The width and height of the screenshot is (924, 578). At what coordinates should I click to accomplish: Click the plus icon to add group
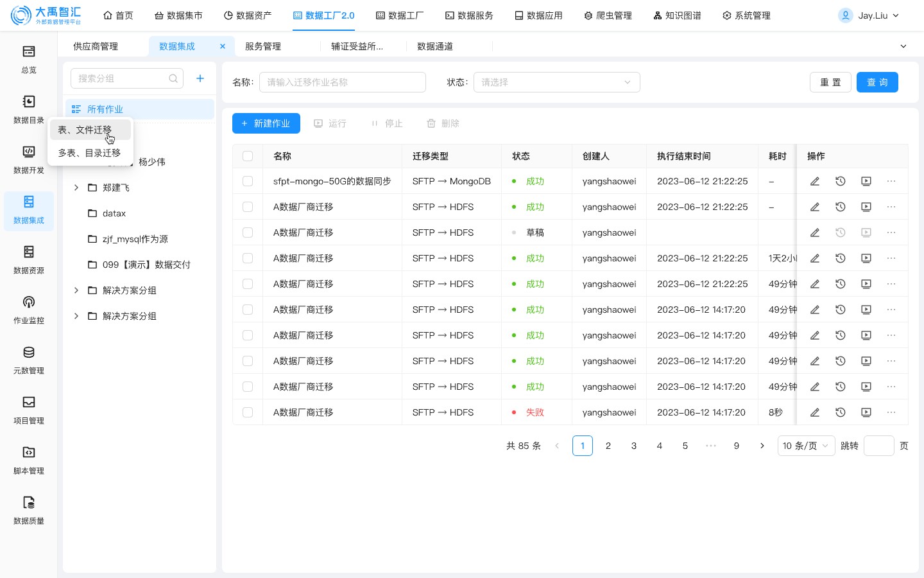(x=200, y=78)
